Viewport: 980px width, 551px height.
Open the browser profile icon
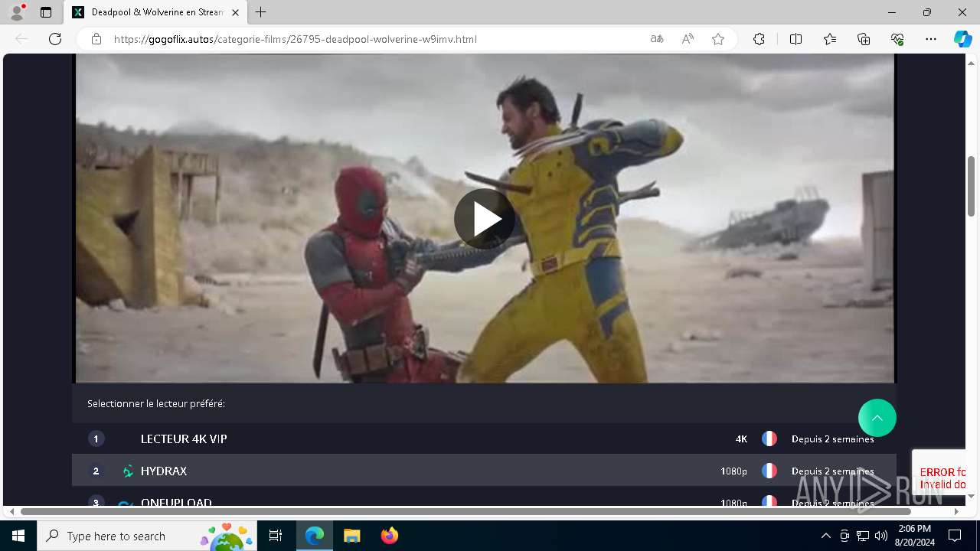17,12
